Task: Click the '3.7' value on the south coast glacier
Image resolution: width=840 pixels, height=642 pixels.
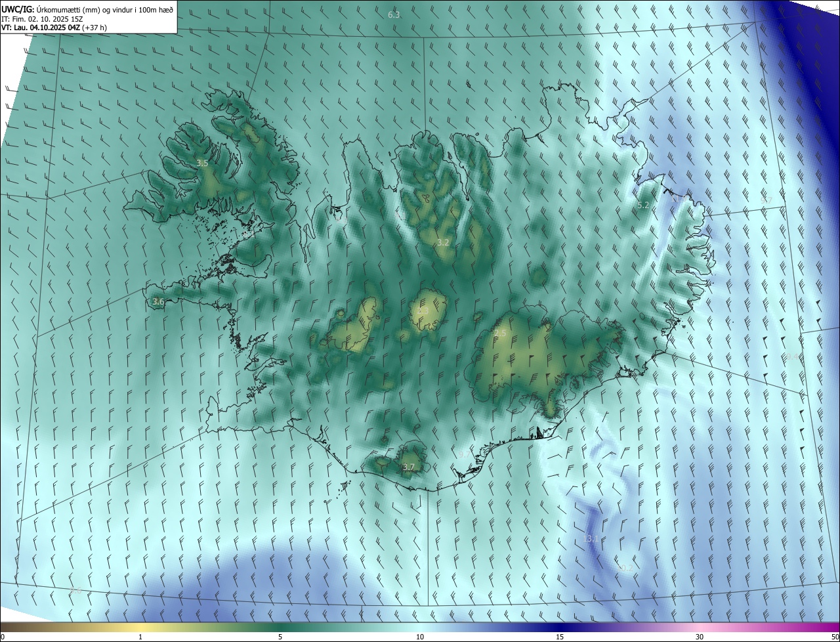Action: pyautogui.click(x=409, y=467)
